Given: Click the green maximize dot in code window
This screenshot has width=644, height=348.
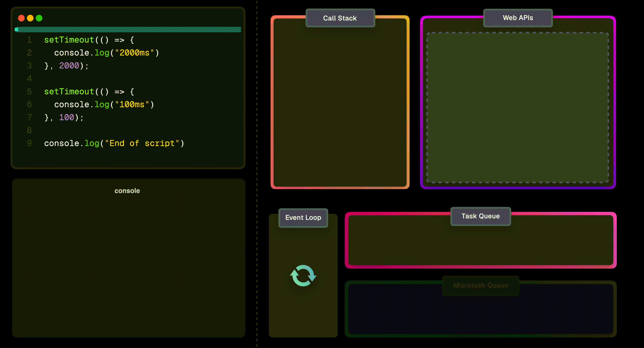Looking at the screenshot, I should pyautogui.click(x=39, y=18).
